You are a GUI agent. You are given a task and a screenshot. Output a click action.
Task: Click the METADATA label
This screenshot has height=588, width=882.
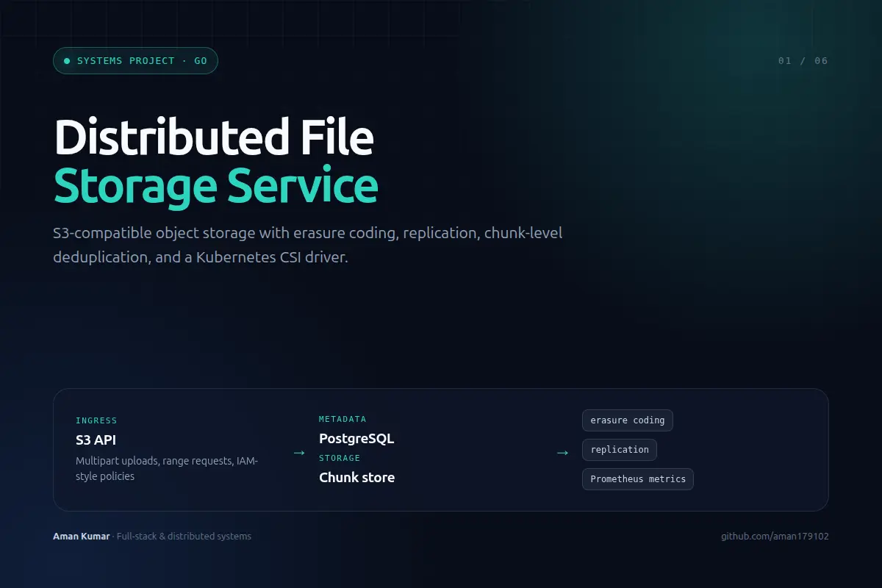tap(343, 420)
